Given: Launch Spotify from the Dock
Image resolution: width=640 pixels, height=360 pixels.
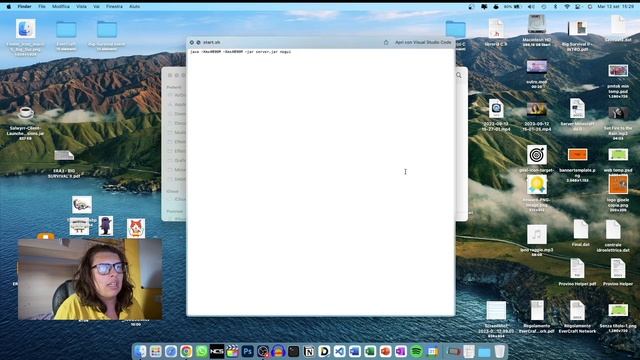Looking at the screenshot, I should [x=416, y=351].
